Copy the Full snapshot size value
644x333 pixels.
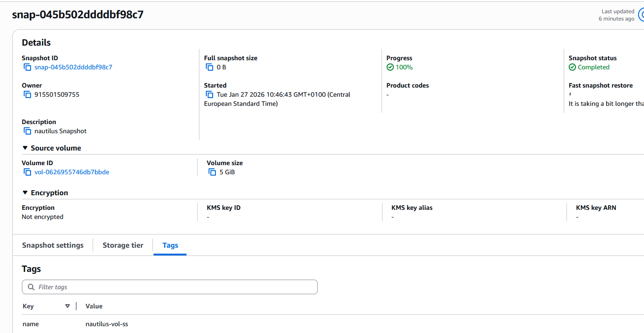point(210,68)
